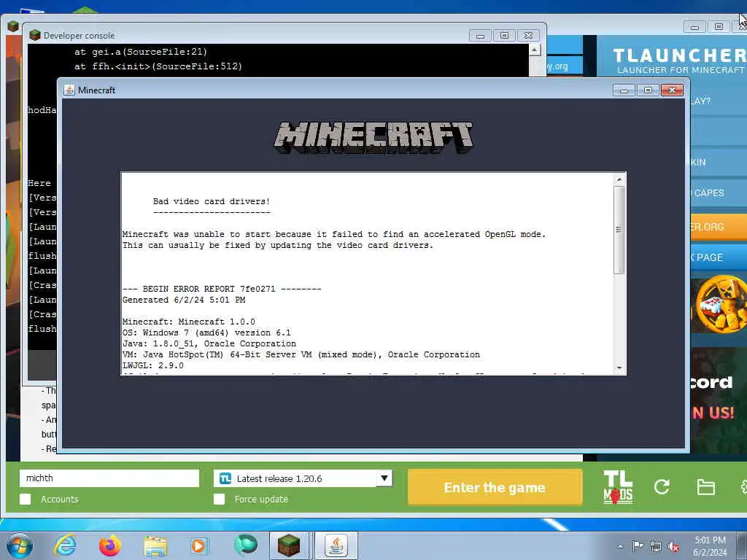Minimize the Minecraft error window
Viewport: 747px width, 560px height.
point(624,90)
